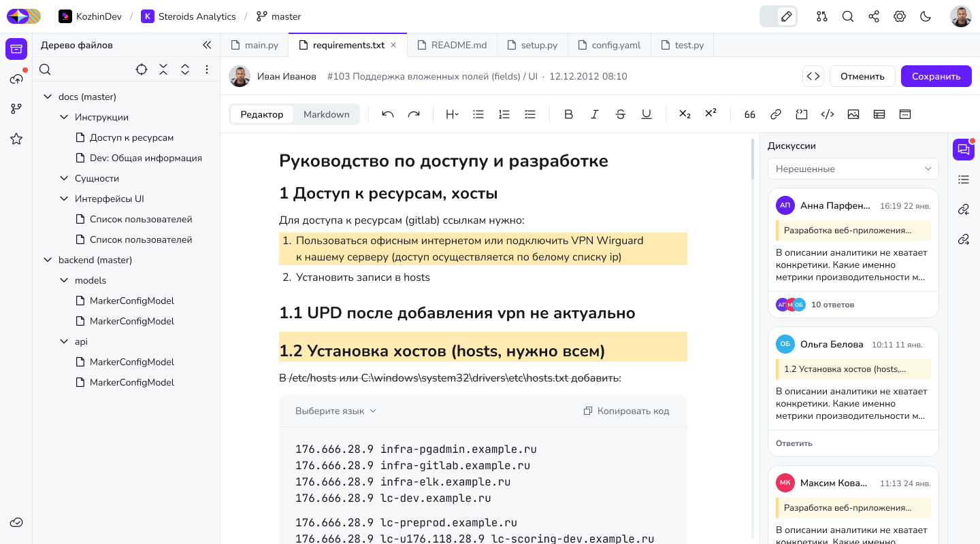Click the share icon in header
Image resolution: width=980 pixels, height=544 pixels.
tap(874, 16)
